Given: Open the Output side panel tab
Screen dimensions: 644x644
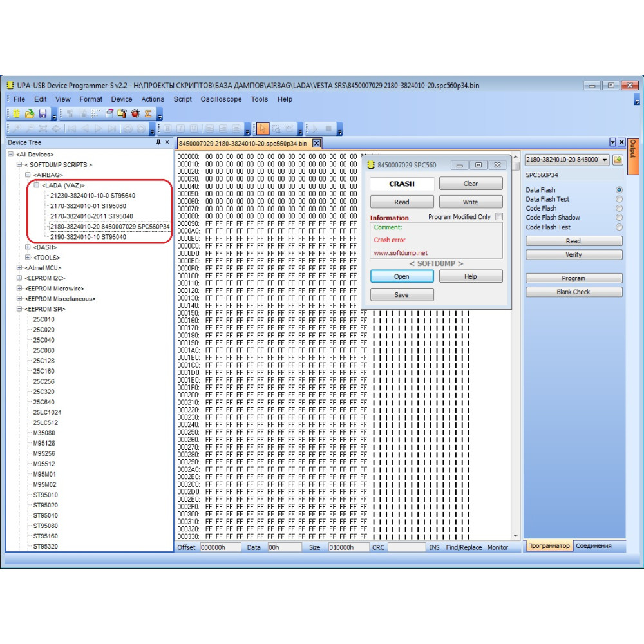Looking at the screenshot, I should tap(633, 156).
